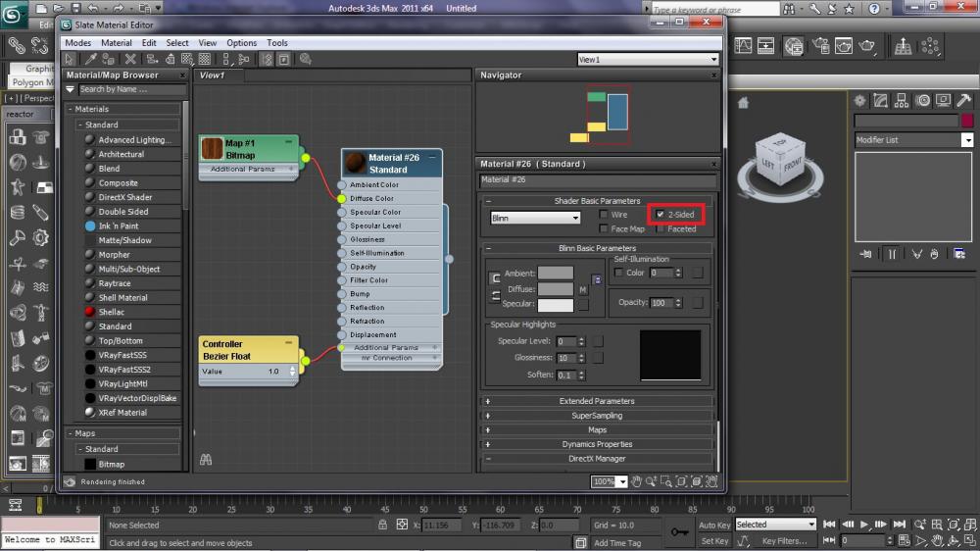Toggle Material/Map Browser panel icon
The height and width of the screenshot is (551, 980).
(268, 60)
